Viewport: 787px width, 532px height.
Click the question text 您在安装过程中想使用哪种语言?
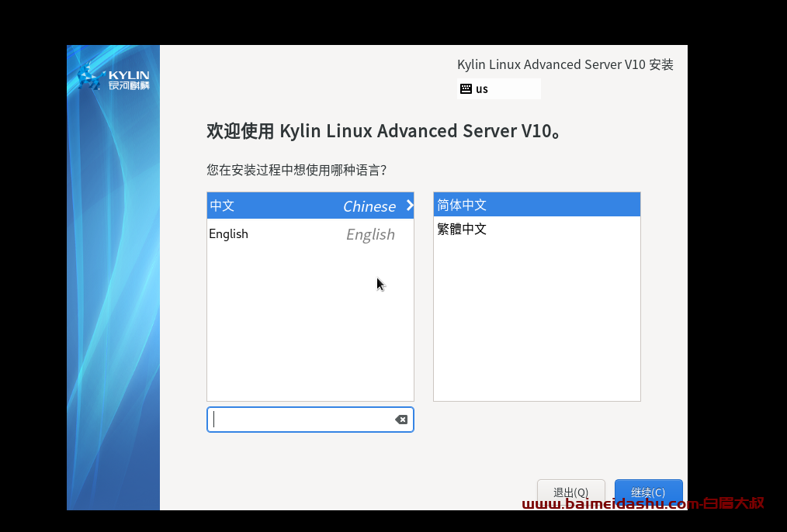[x=296, y=170]
